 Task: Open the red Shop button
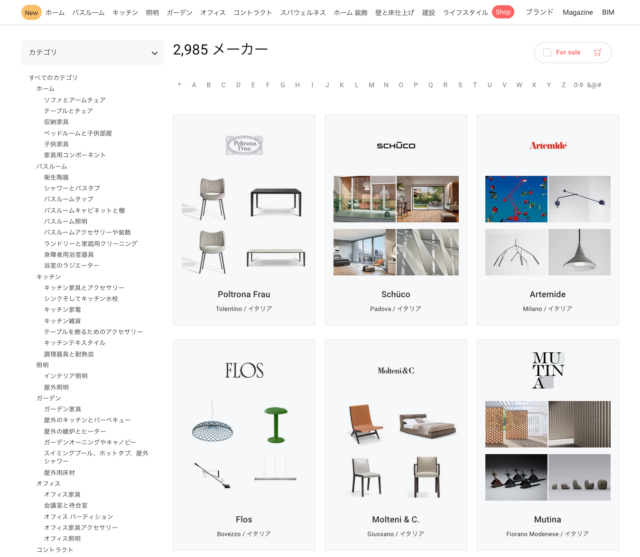tap(503, 12)
